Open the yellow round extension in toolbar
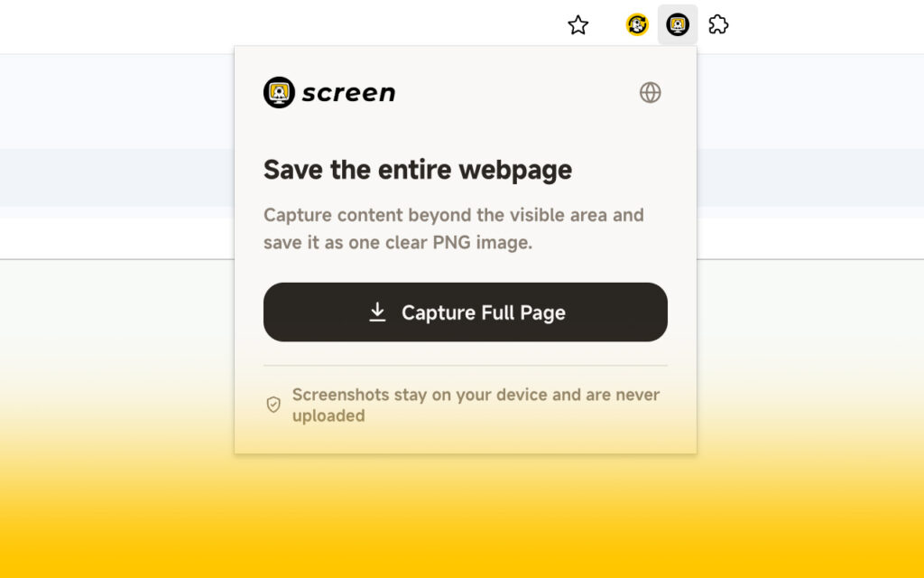Screen dimensions: 924x578 pos(637,24)
